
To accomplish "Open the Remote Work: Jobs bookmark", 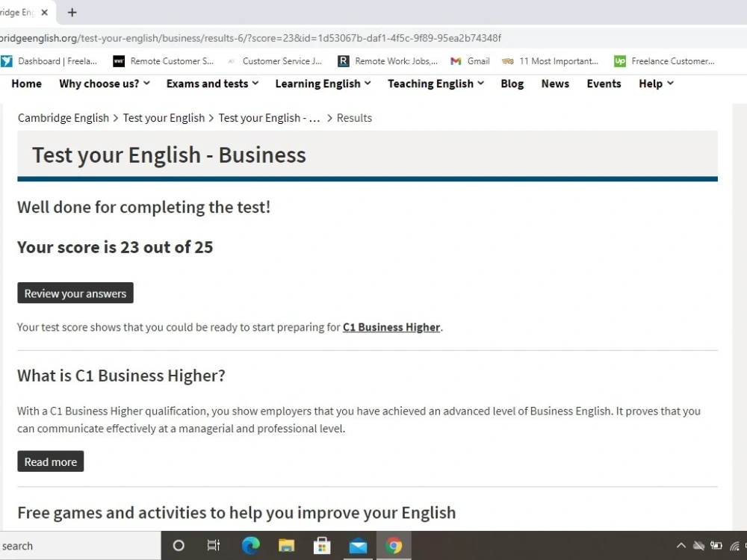I will (387, 61).
